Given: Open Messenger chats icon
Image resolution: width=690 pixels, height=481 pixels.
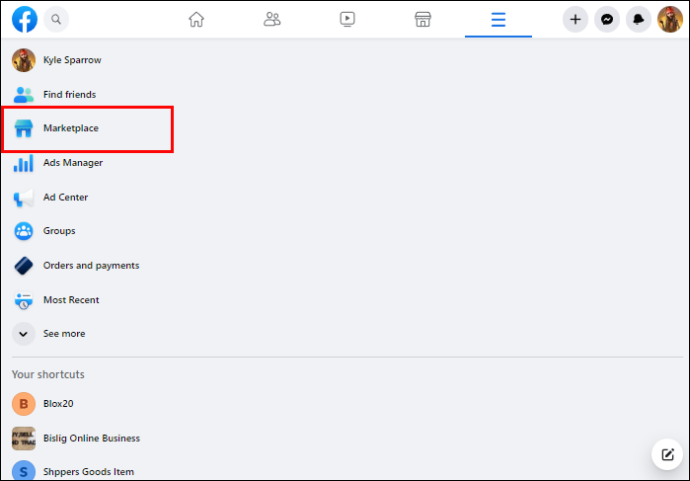Looking at the screenshot, I should 607,19.
